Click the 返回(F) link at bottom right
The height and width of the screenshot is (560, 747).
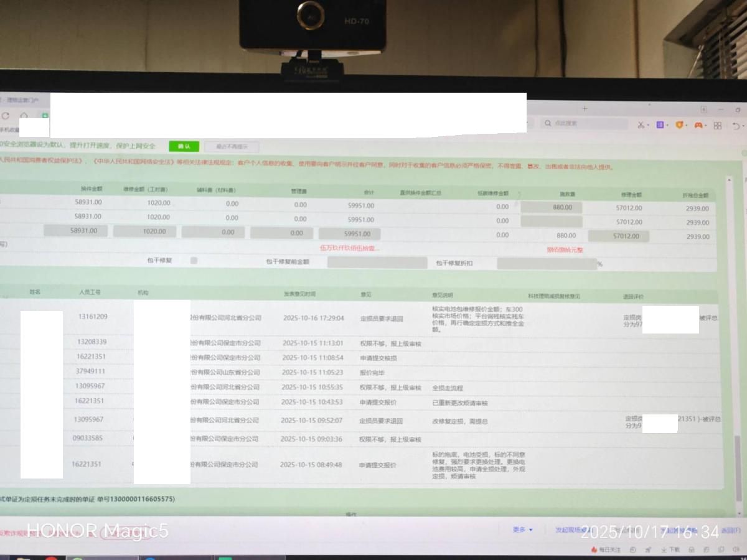(x=731, y=531)
